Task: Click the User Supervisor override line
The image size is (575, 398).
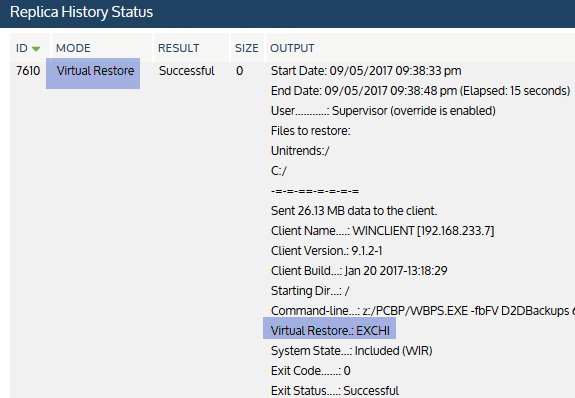Action: (383, 110)
